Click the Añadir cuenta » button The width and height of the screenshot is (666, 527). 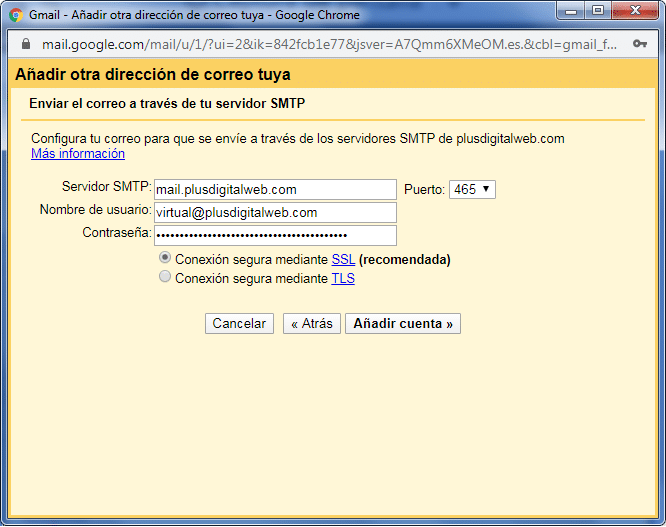click(402, 324)
